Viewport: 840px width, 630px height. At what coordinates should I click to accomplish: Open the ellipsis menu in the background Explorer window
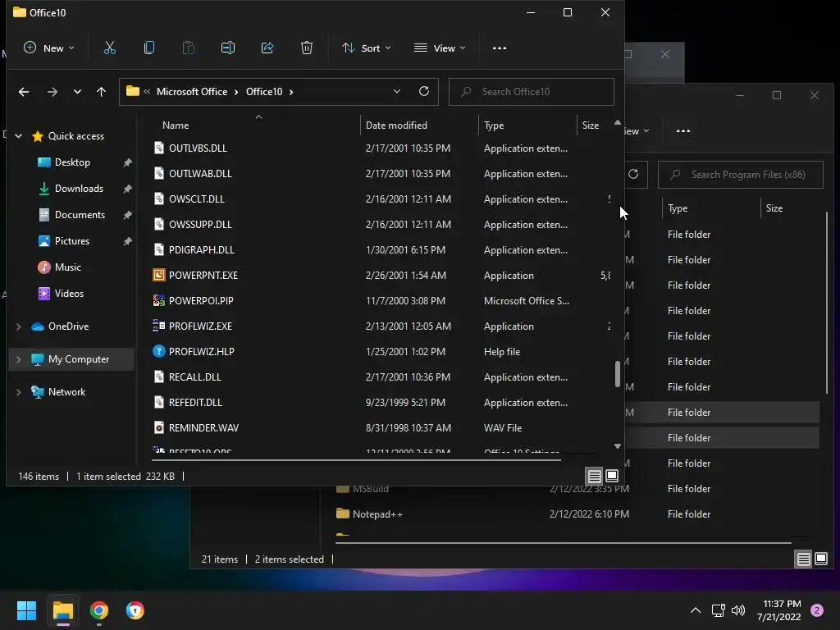tap(683, 130)
